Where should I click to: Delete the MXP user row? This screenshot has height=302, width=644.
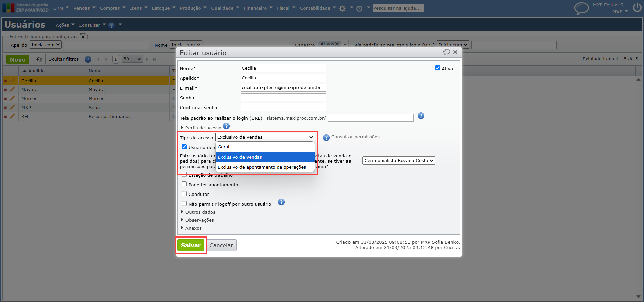pos(5,108)
